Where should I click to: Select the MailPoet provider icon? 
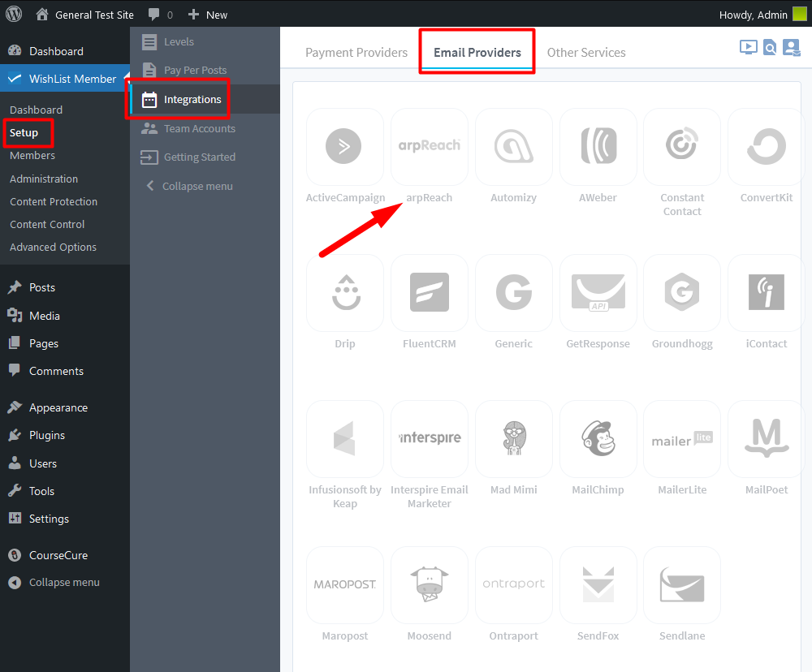[x=767, y=439]
